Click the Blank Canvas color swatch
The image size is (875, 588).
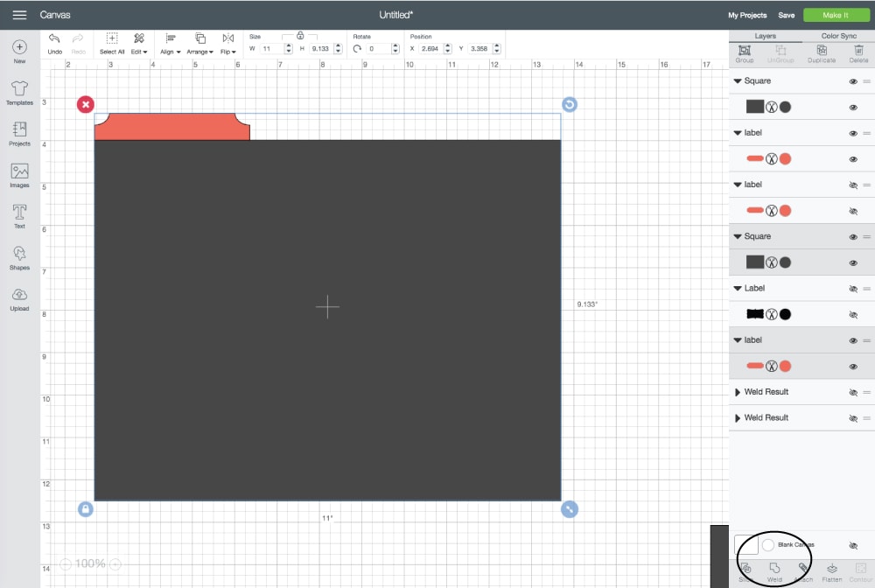(x=745, y=545)
